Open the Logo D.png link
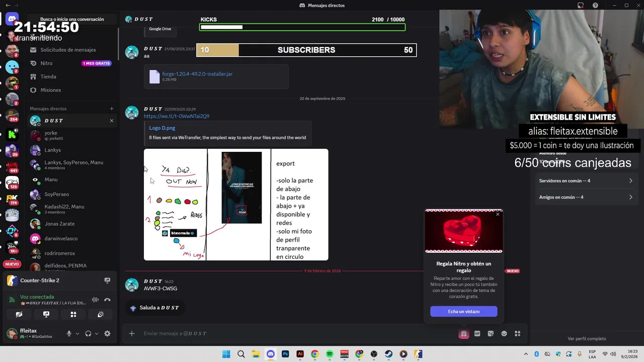Viewport: 644px width, 362px height. (x=162, y=128)
